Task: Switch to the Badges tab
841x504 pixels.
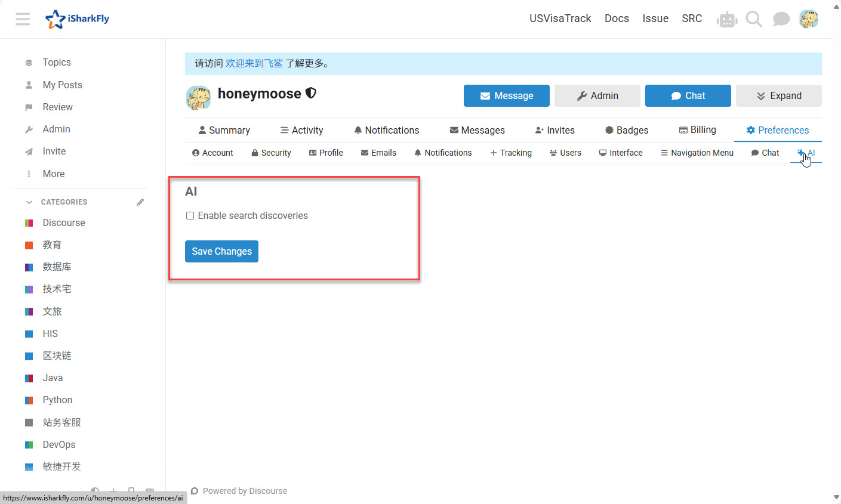Action: [626, 130]
